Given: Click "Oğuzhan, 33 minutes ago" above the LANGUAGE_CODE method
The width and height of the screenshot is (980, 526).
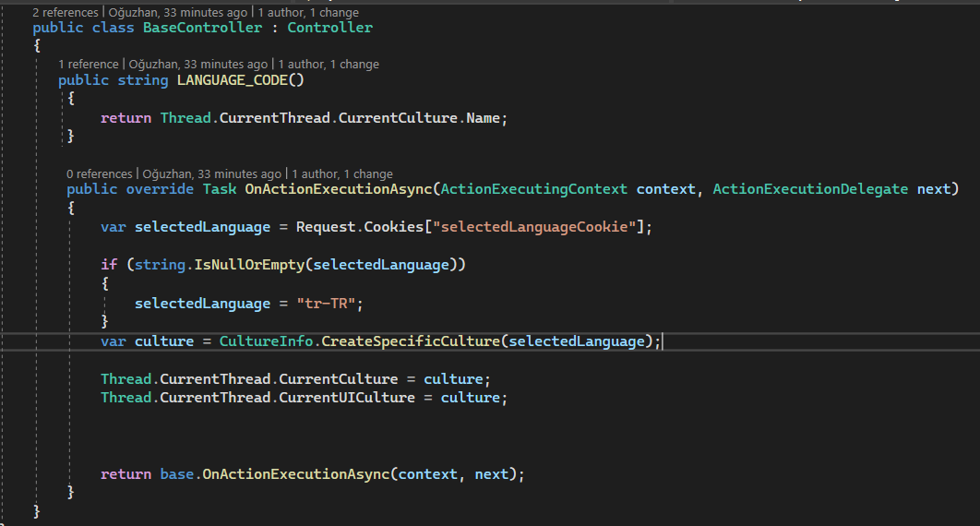Looking at the screenshot, I should [198, 65].
